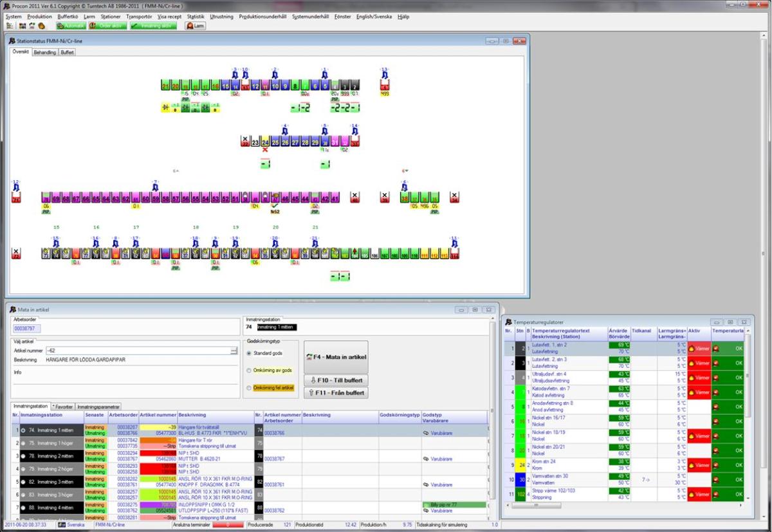Click the Inmatning aktiv toolbar indicator
The image size is (772, 532).
[x=154, y=26]
